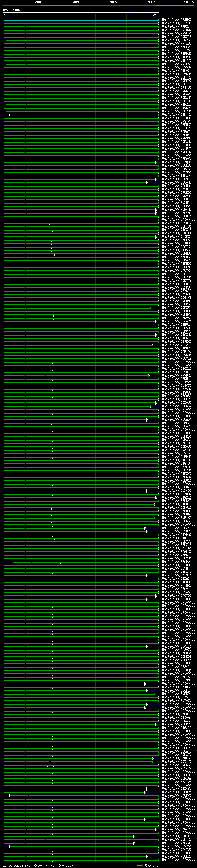This screenshot has height=868, width=197.
Task: Click the UniRef100_P49692 label
Action: [x=177, y=108]
